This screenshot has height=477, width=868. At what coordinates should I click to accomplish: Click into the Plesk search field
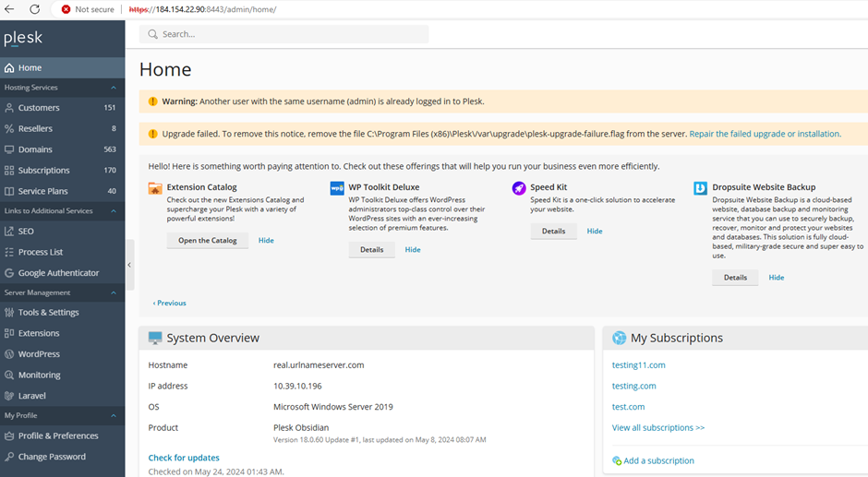[284, 34]
